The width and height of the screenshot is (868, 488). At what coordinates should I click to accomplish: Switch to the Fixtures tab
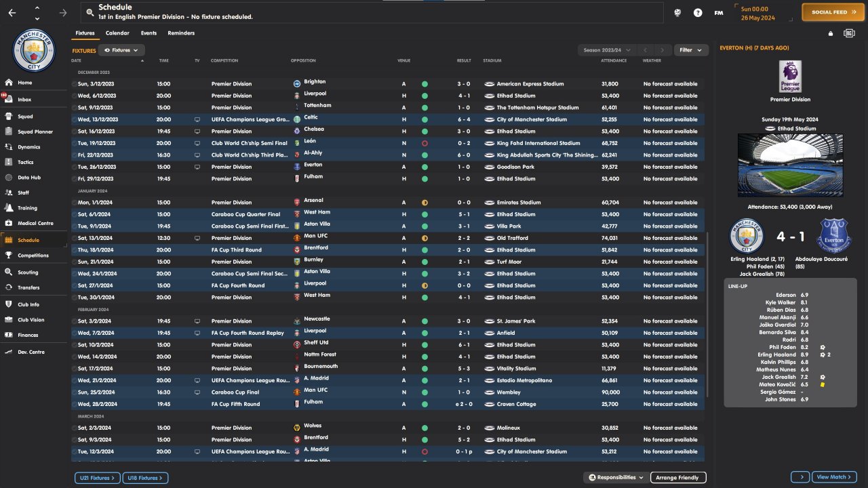click(85, 33)
